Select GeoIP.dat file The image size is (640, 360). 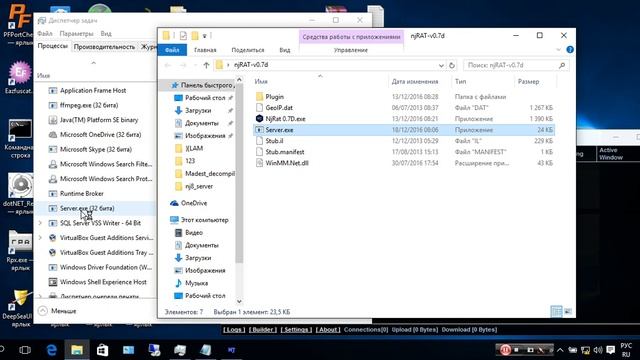[x=279, y=108]
